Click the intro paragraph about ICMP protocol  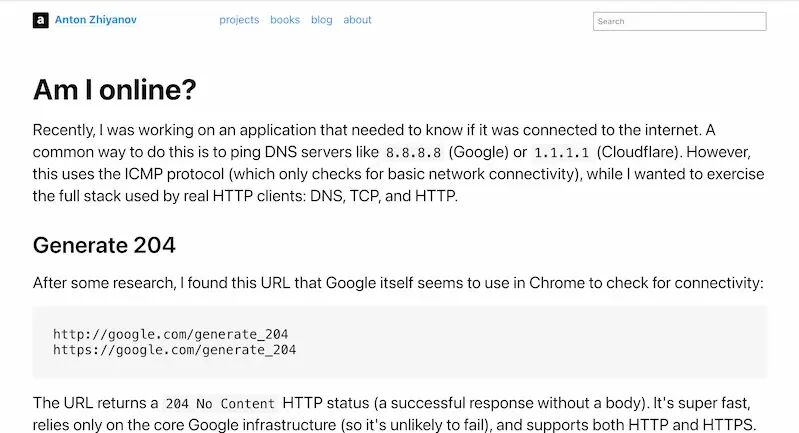[400, 163]
